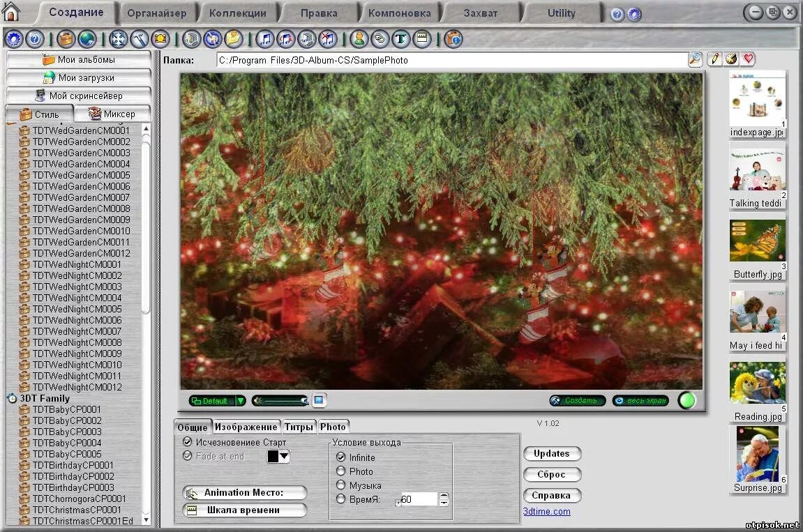Switch to the Органайзер tab
The height and width of the screenshot is (532, 803).
tap(157, 13)
